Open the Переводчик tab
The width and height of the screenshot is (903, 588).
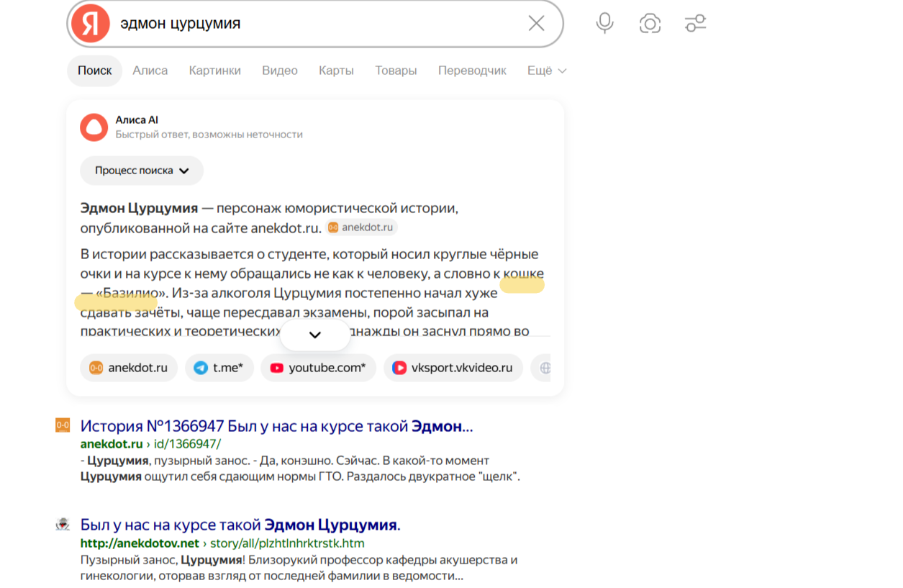pyautogui.click(x=472, y=71)
